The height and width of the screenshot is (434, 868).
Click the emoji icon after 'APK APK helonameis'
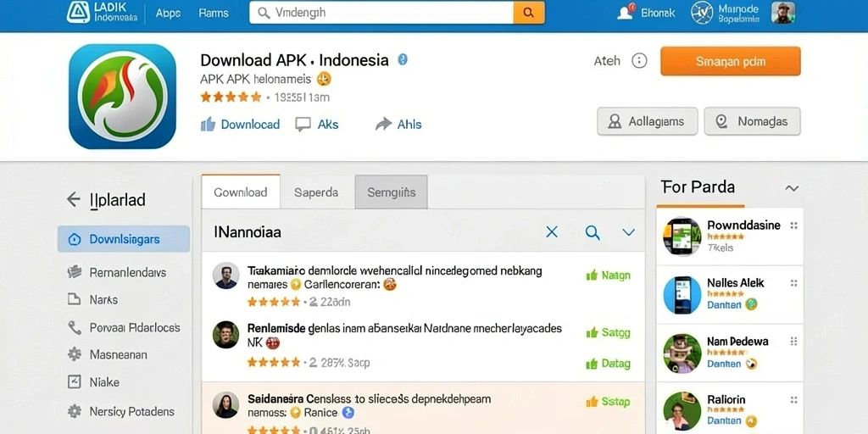click(324, 79)
